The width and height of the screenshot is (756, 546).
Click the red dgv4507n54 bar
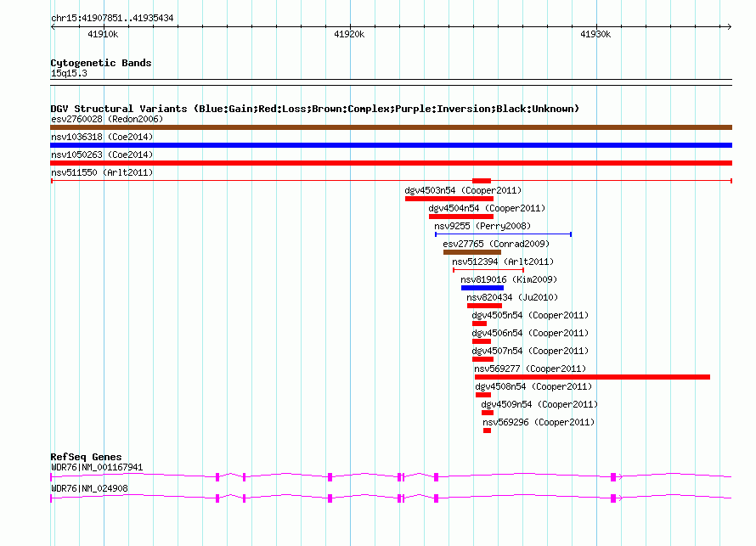(482, 359)
